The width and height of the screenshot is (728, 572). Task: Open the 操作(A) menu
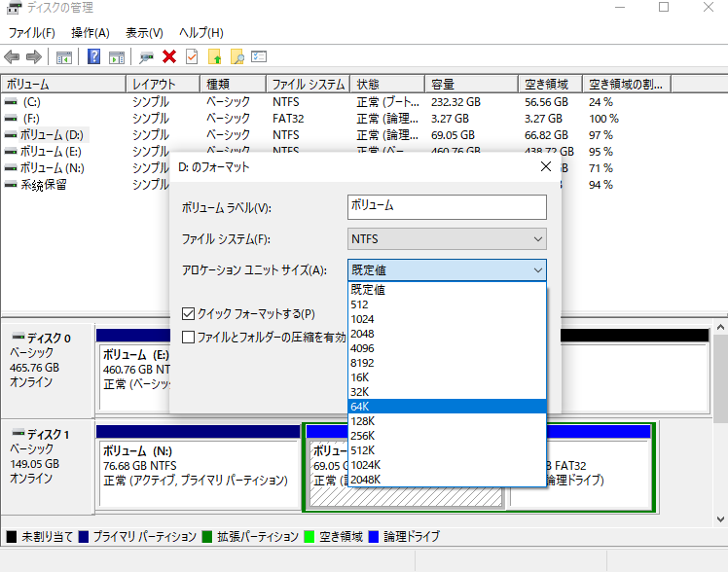coord(91,33)
